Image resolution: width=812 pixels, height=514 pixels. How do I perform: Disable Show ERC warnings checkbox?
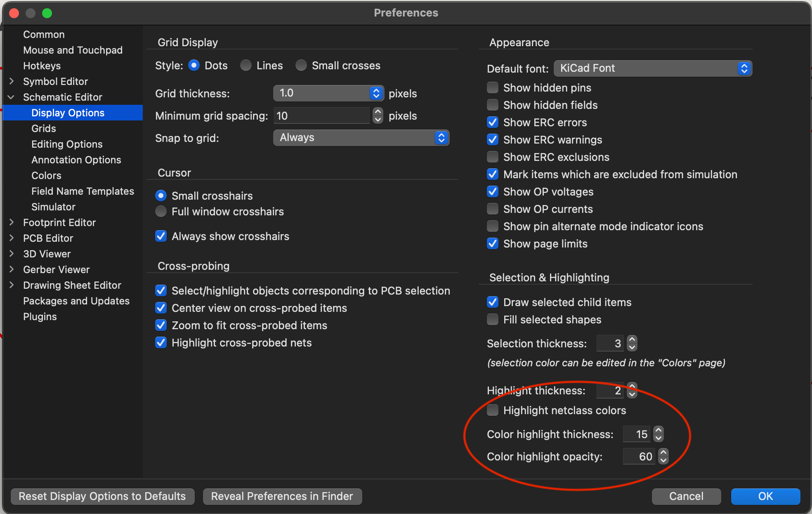493,139
